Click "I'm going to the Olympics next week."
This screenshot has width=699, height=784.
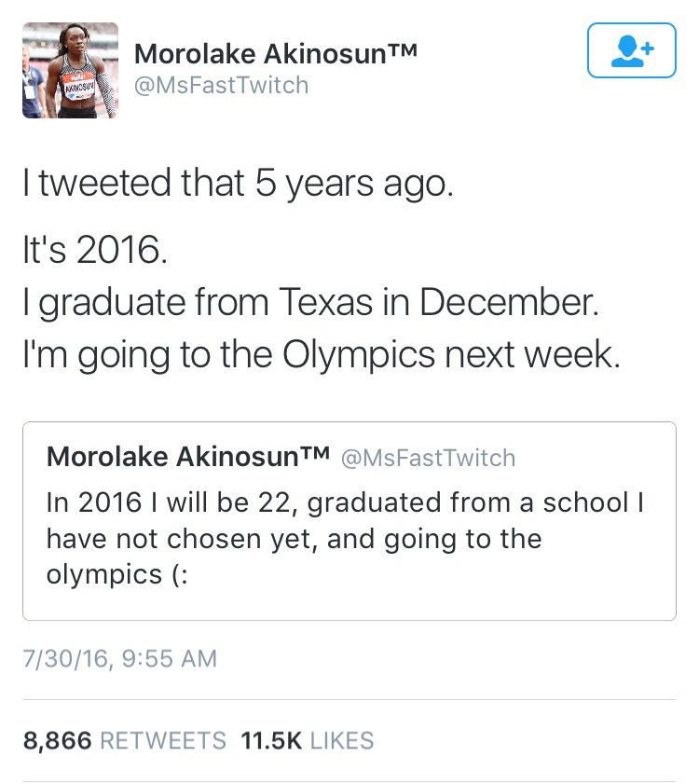[321, 355]
